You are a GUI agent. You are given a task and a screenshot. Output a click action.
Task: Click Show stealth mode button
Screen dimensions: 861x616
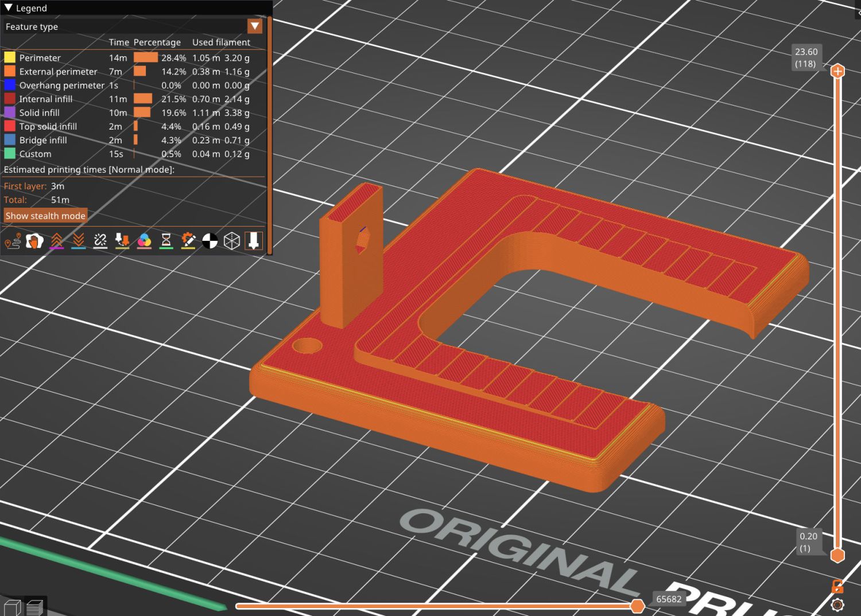(45, 216)
